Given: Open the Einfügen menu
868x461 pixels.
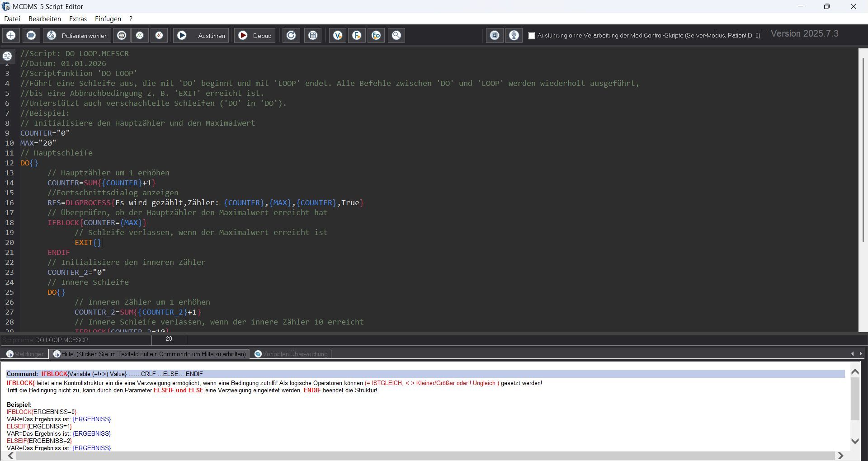Looking at the screenshot, I should tap(108, 19).
